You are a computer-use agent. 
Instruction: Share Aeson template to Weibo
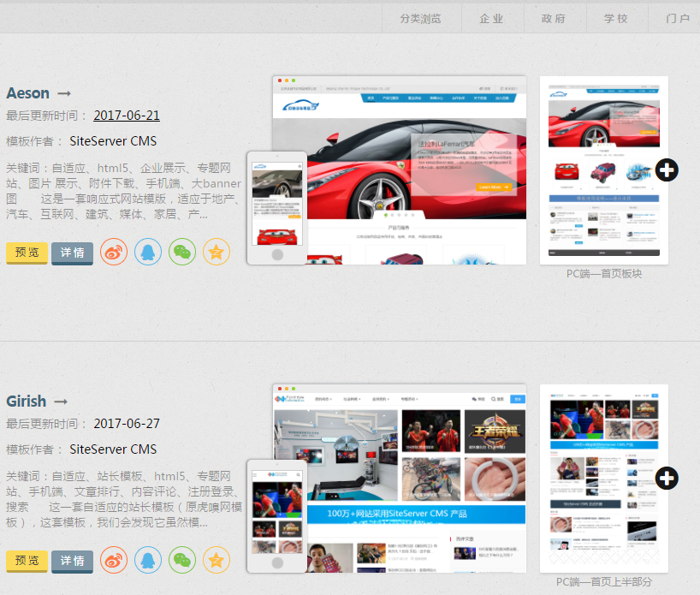[114, 252]
